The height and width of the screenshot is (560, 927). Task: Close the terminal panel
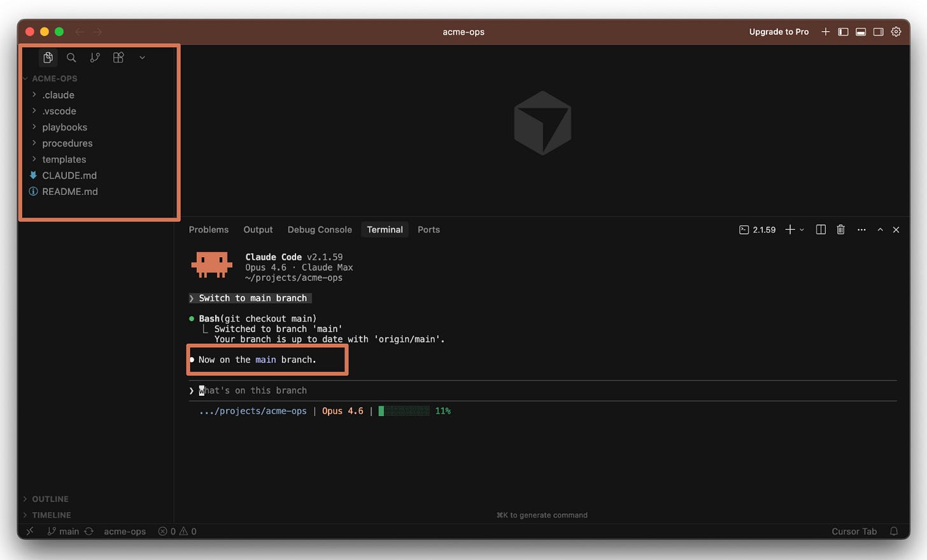pyautogui.click(x=896, y=230)
